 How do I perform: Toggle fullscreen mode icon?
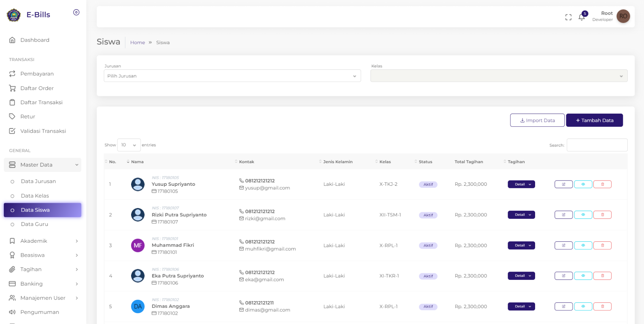point(568,17)
